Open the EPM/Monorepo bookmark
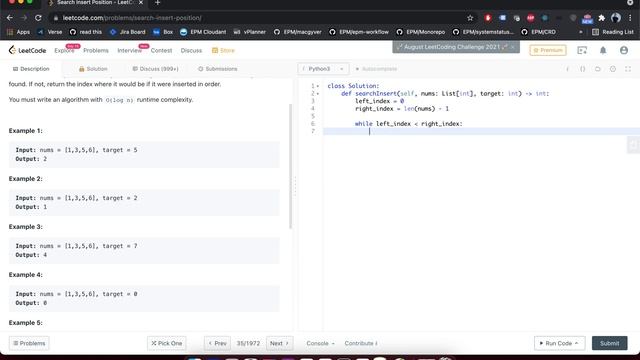This screenshot has height=360, width=640. [x=420, y=32]
